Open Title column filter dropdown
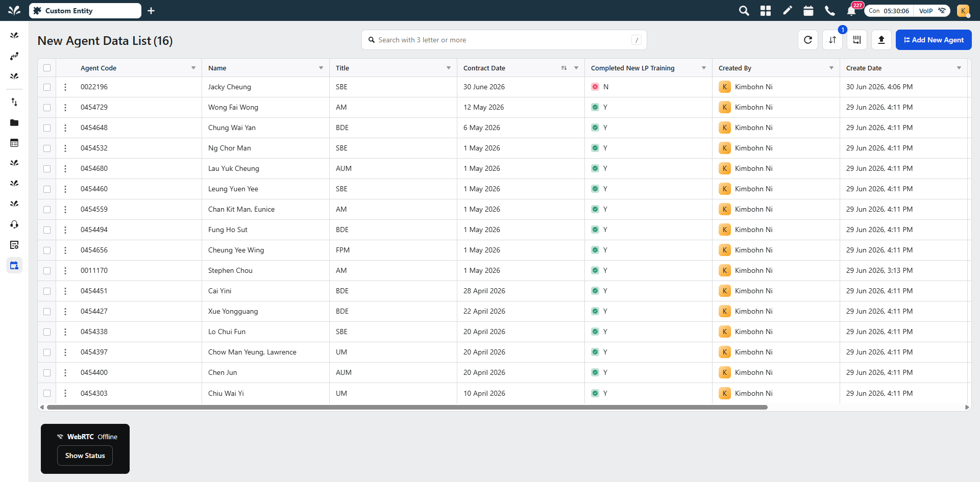 coord(449,68)
